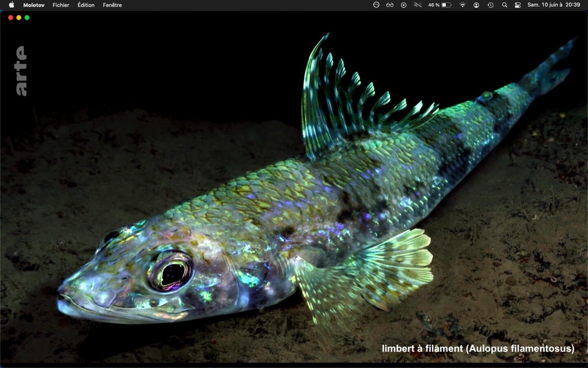Screen dimensions: 588x368
Task: Click the muted sound icon
Action: point(417,5)
